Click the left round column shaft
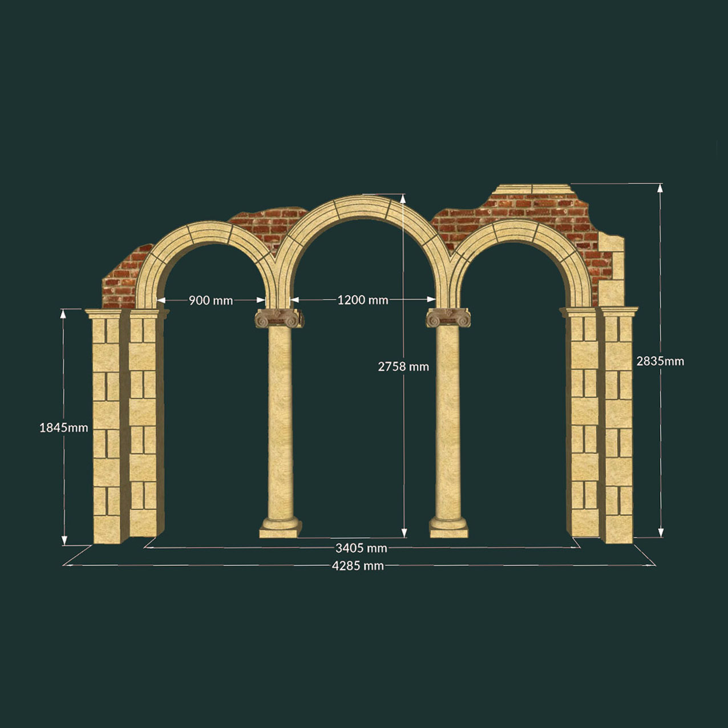 tap(280, 422)
